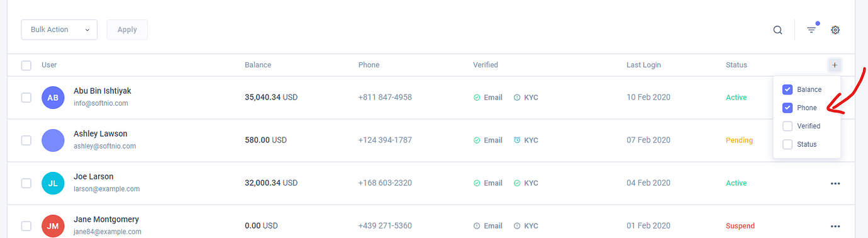This screenshot has width=868, height=238.
Task: Select Ashley Lawson's row checkbox
Action: click(x=26, y=140)
